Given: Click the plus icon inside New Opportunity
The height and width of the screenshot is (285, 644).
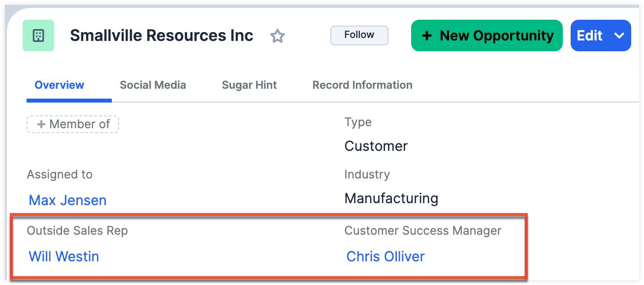Looking at the screenshot, I should [x=427, y=36].
